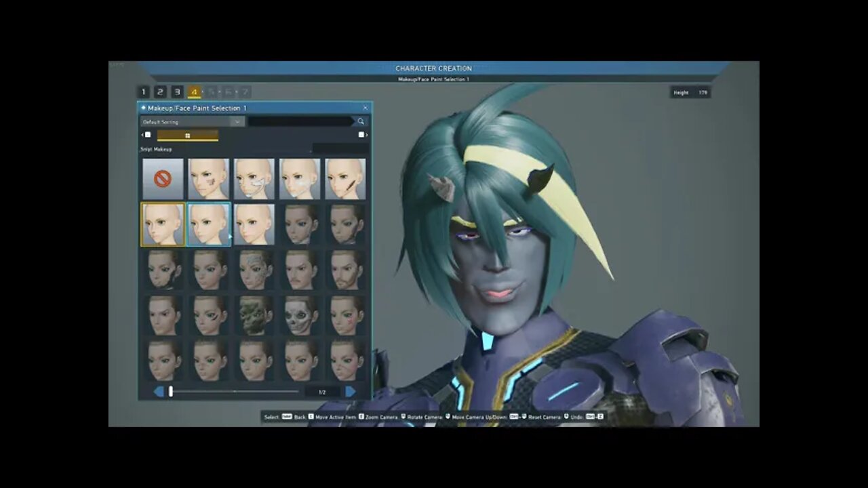
Task: Select the gold grid category tab
Action: click(x=188, y=135)
